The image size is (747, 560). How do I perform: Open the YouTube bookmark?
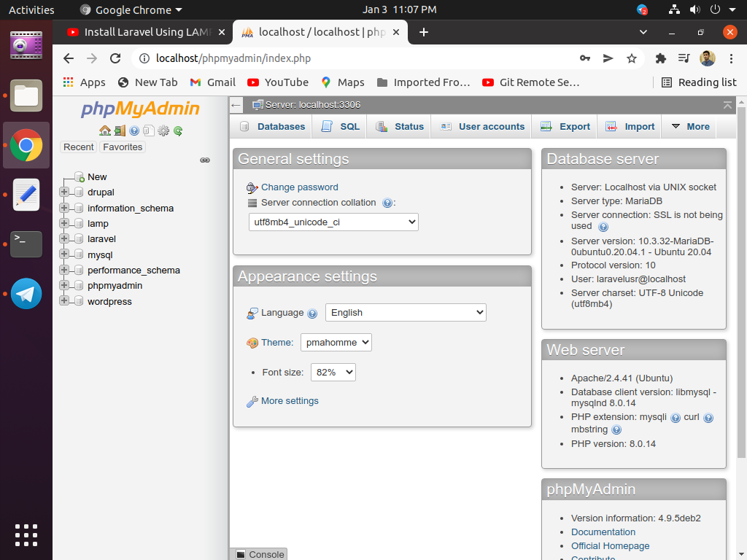point(278,82)
